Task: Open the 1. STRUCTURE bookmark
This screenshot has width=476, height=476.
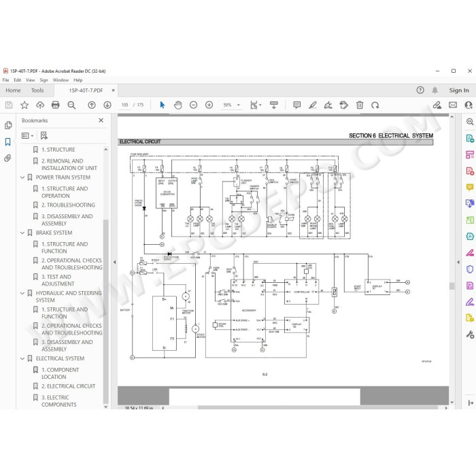Action: pyautogui.click(x=58, y=150)
